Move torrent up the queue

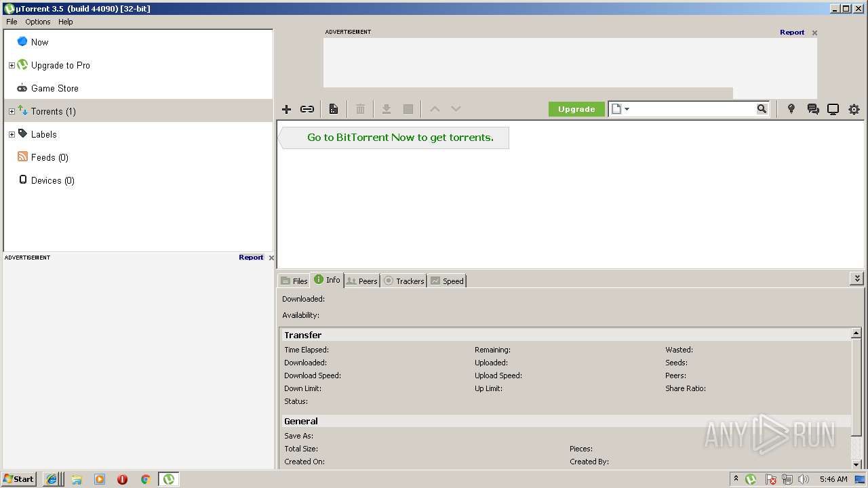click(435, 109)
